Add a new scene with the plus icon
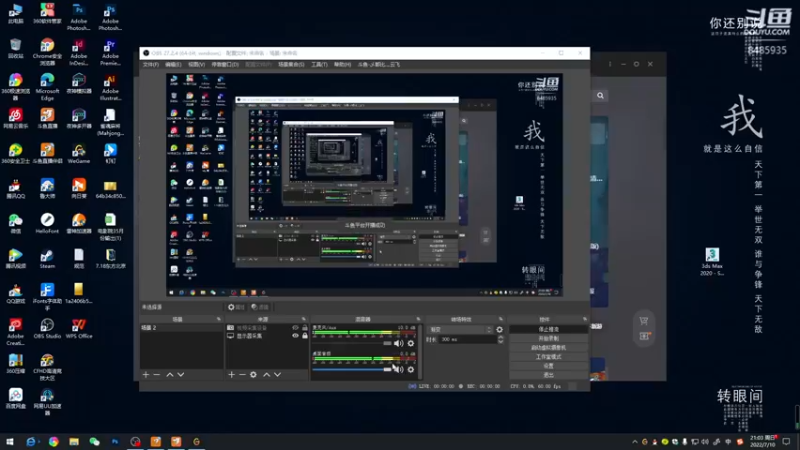Image resolution: width=800 pixels, height=450 pixels. coord(146,374)
